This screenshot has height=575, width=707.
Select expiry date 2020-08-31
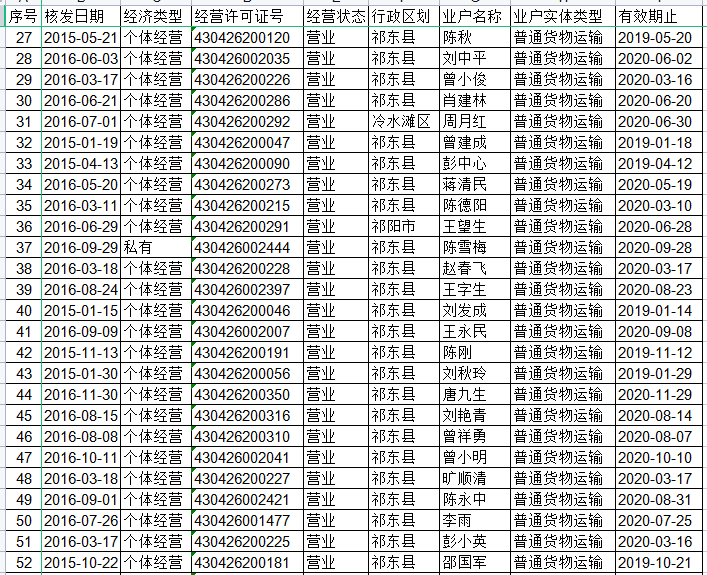[x=654, y=499]
